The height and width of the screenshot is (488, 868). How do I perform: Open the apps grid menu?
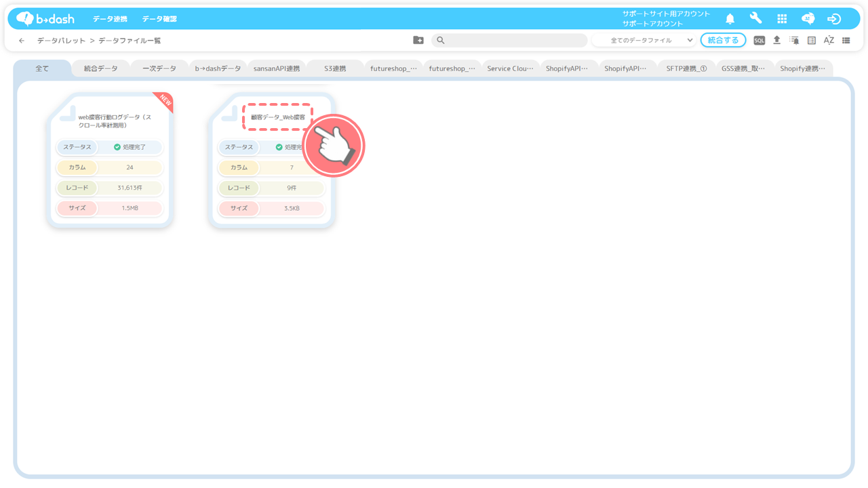[x=782, y=19]
